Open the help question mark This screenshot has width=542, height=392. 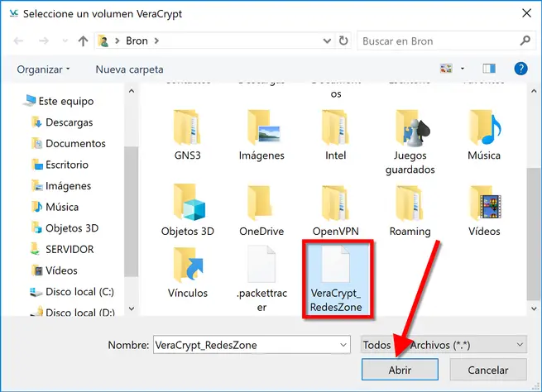tap(520, 69)
